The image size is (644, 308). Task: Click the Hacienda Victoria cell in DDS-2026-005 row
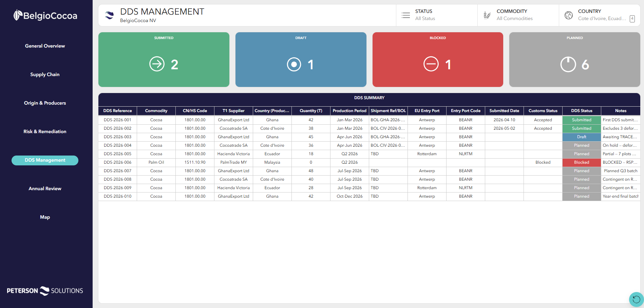click(233, 154)
